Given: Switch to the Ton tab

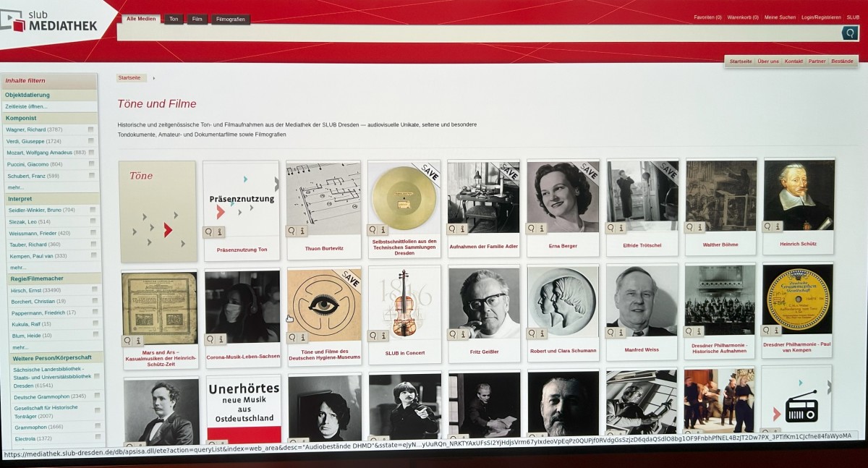Looking at the screenshot, I should [174, 19].
